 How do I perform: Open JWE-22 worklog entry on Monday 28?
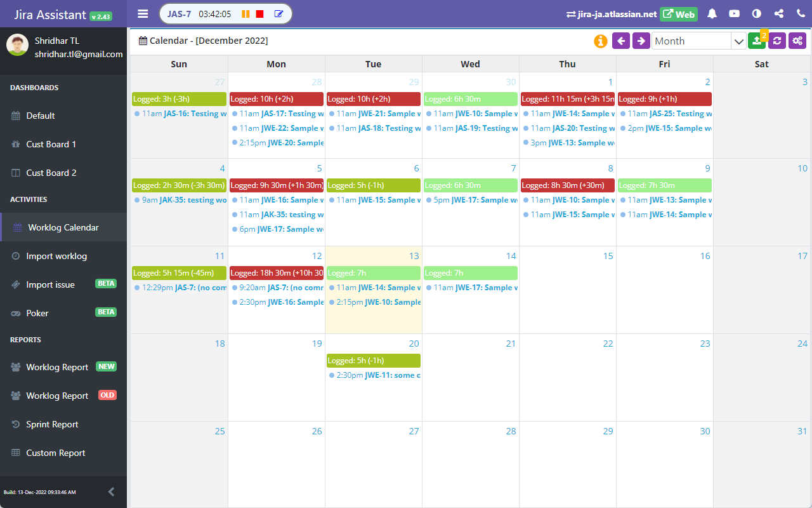coord(277,128)
